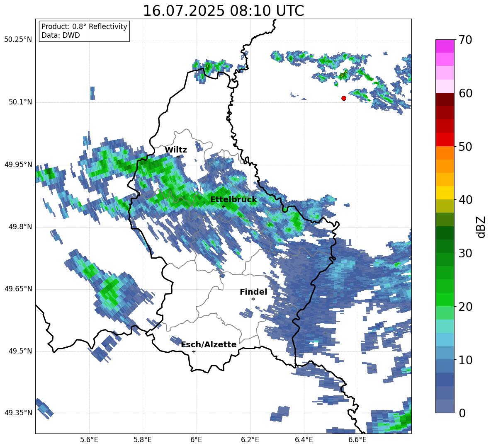
Task: Click the magenta top colorbar segment
Action: click(x=445, y=46)
